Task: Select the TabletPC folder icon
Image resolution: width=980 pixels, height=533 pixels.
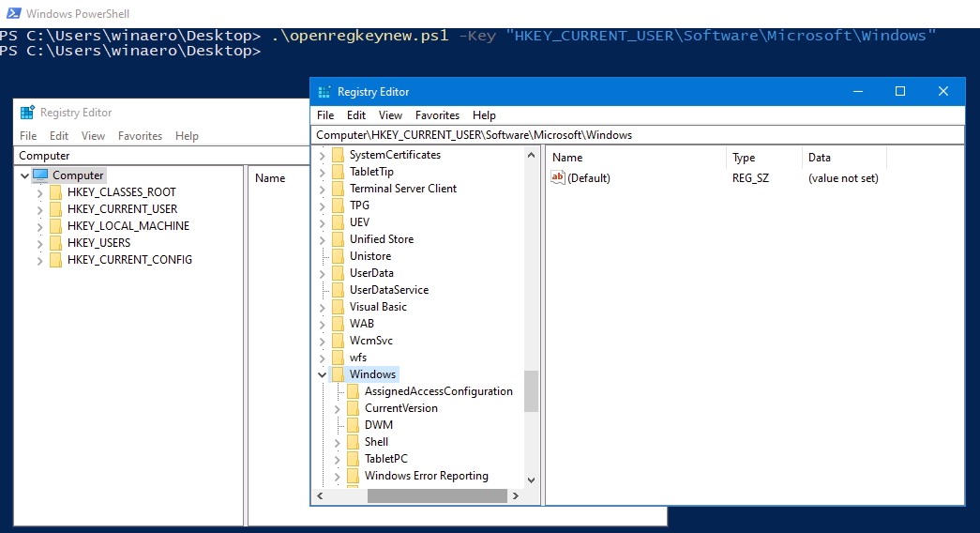Action: 353,459
